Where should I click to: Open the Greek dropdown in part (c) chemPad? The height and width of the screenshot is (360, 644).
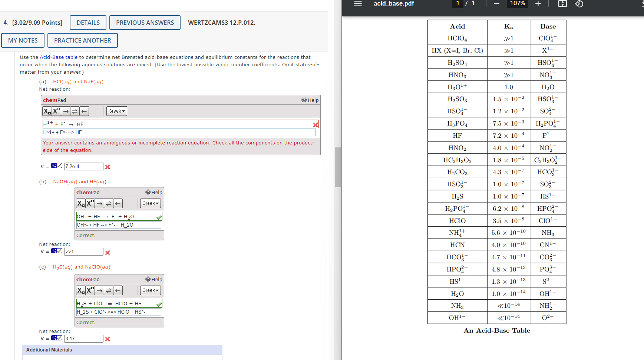pos(150,290)
